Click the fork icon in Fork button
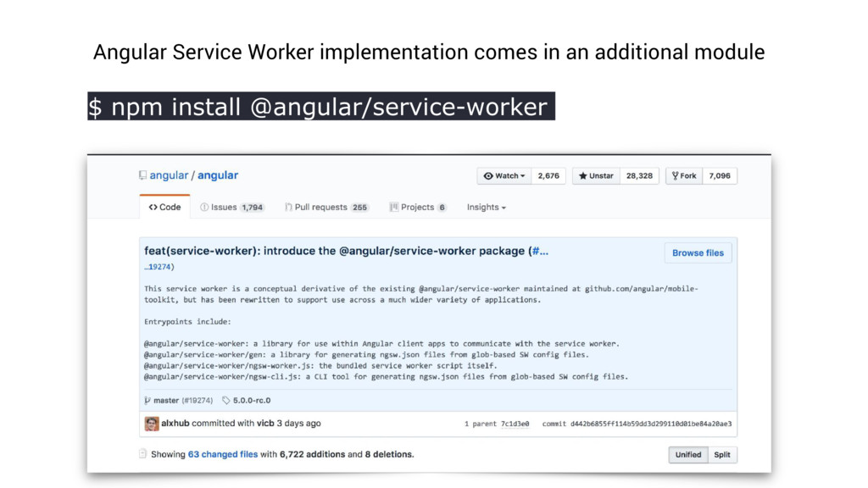 click(675, 176)
